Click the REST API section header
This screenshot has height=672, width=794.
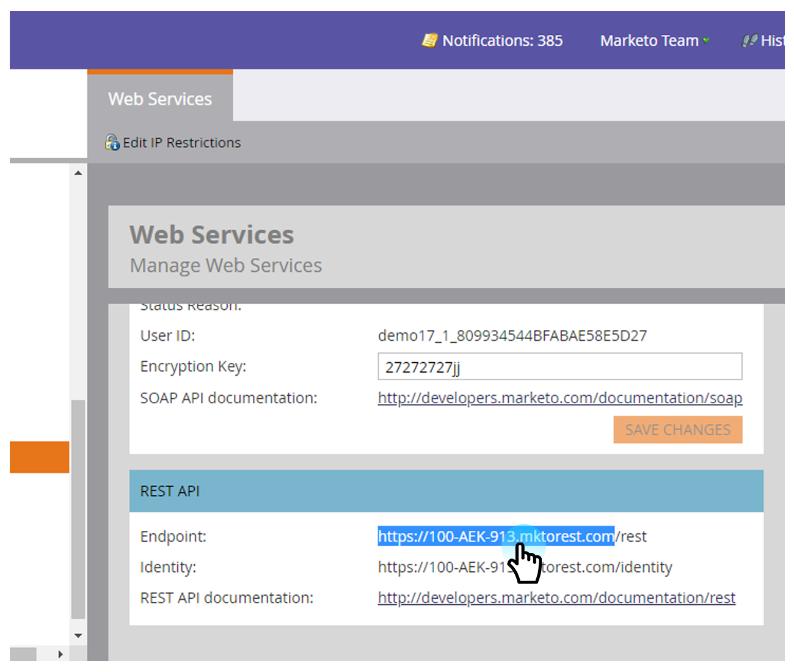[x=446, y=491]
